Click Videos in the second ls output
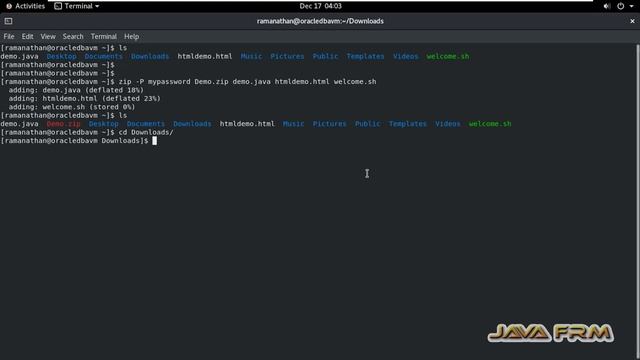 pyautogui.click(x=447, y=124)
